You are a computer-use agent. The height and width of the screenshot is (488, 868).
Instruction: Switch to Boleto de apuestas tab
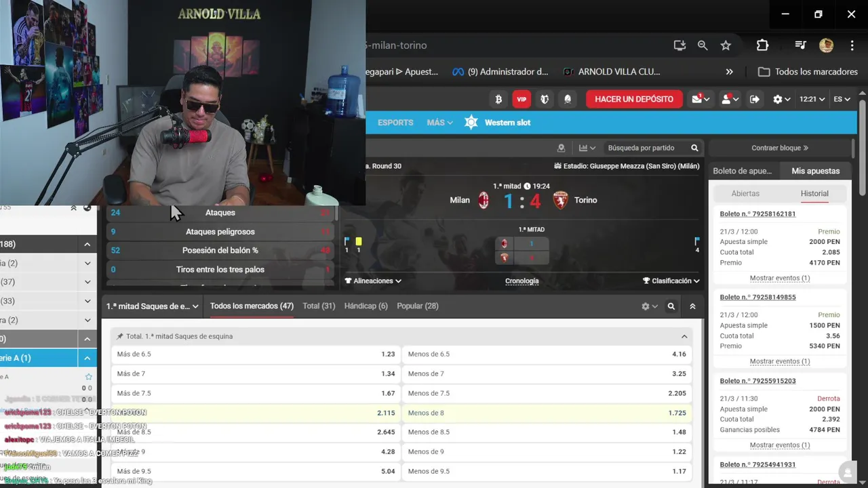743,171
